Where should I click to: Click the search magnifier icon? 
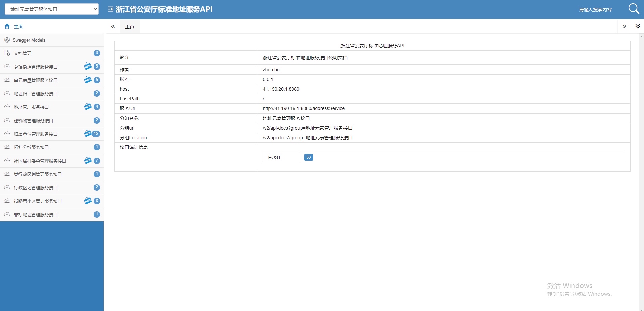click(634, 9)
